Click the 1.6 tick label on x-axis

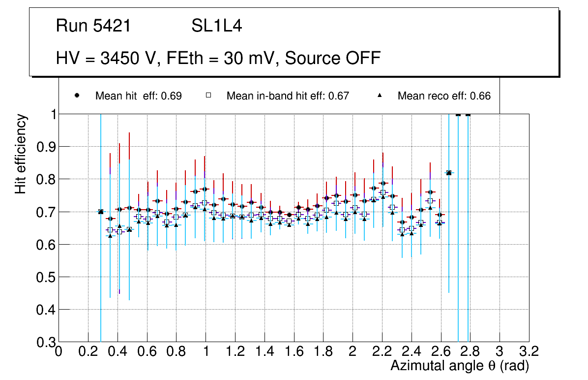pos(294,351)
